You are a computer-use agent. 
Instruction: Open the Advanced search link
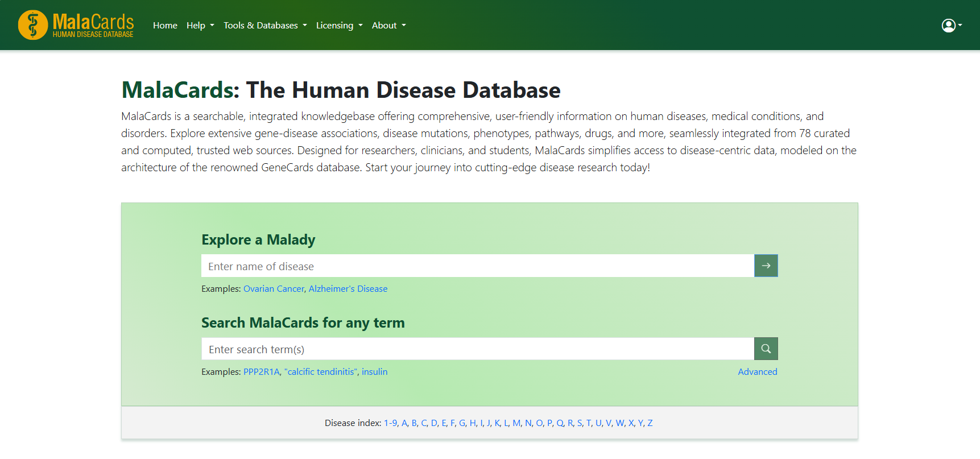(x=757, y=371)
